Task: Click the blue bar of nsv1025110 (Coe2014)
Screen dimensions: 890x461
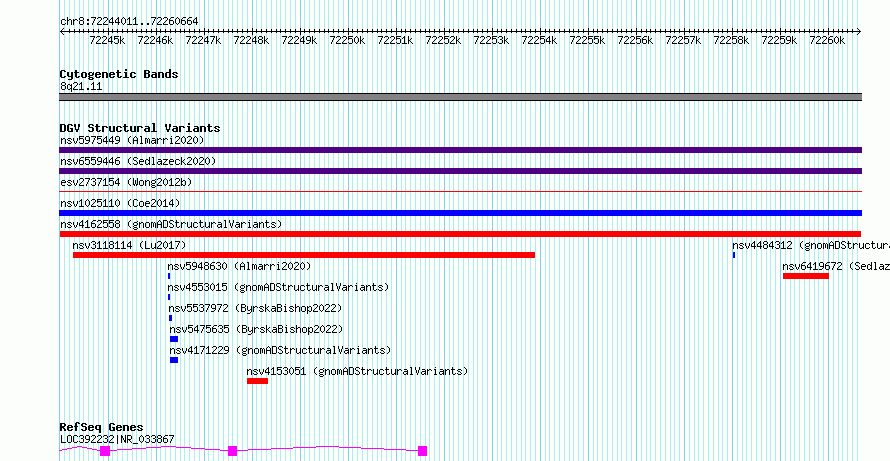Action: (x=460, y=213)
